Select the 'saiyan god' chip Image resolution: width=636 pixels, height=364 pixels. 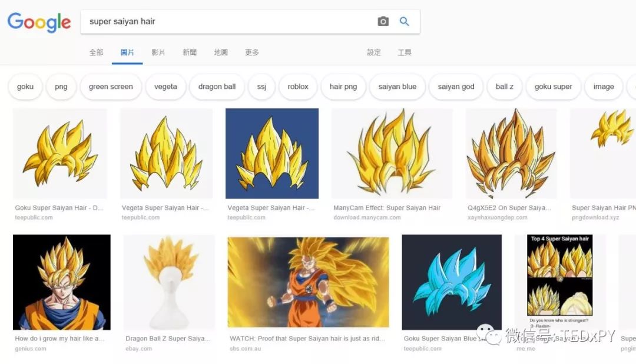(456, 87)
